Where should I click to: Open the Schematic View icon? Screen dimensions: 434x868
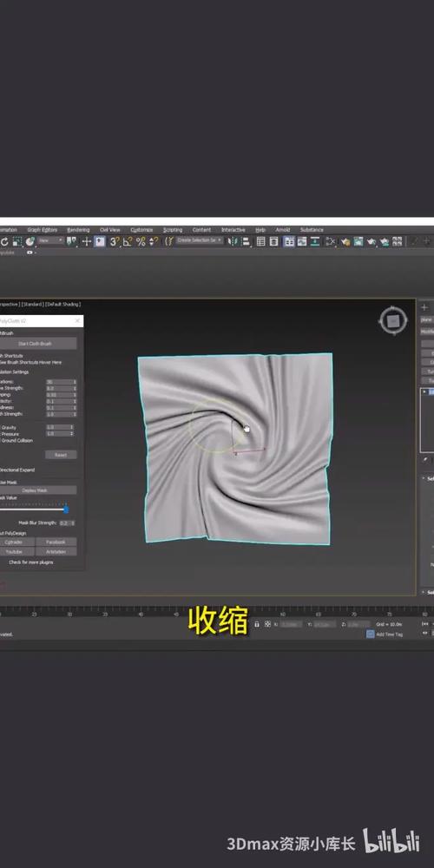tap(314, 241)
